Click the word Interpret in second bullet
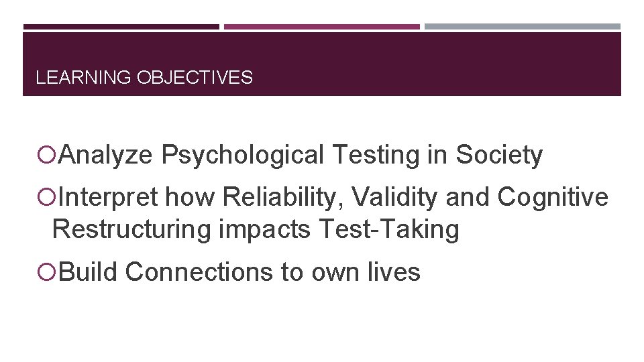 (x=108, y=198)
